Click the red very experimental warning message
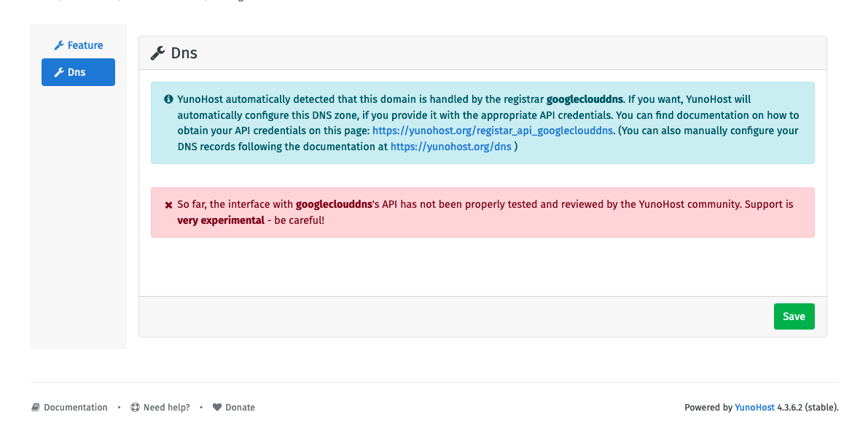Image resolution: width=868 pixels, height=428 pixels. (x=482, y=212)
